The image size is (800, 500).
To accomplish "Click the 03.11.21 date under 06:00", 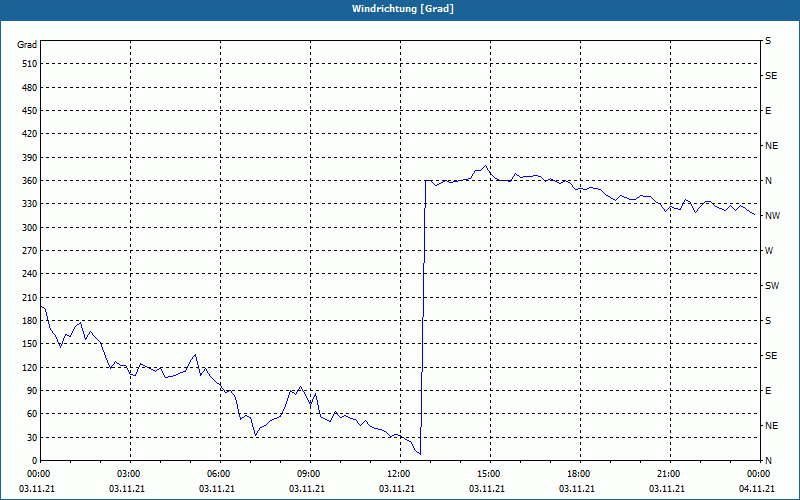I will tap(217, 489).
